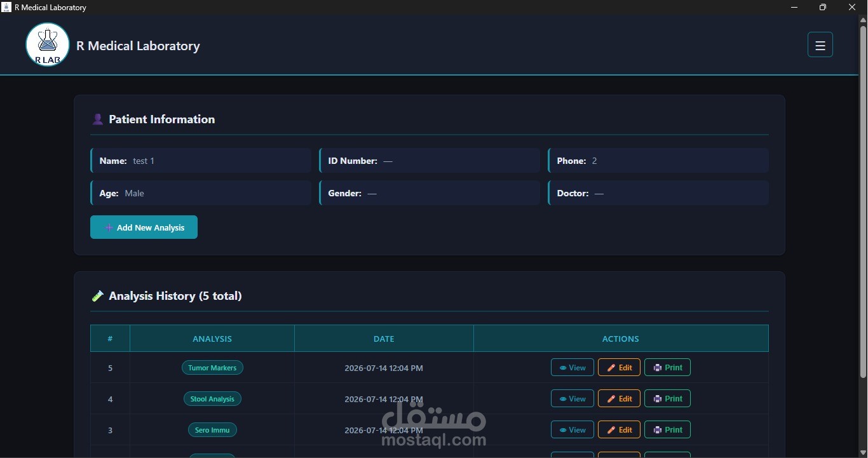
Task: Click the vertical scrollbar thumb
Action: [x=863, y=202]
